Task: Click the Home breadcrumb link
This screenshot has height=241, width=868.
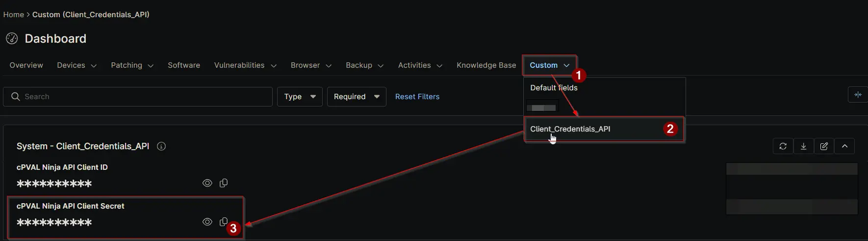Action: pos(14,15)
